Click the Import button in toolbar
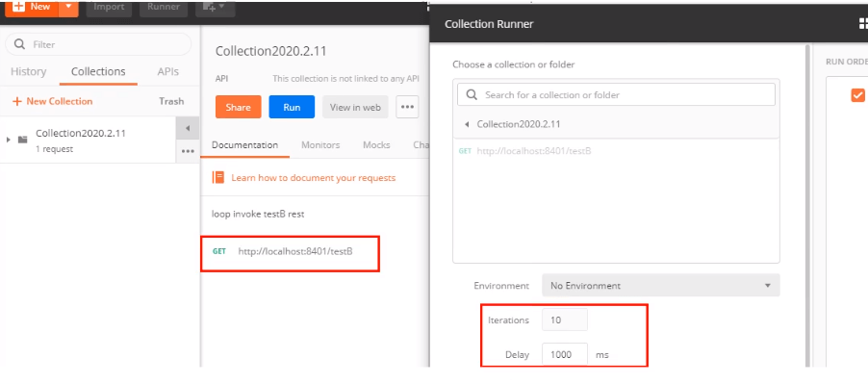 [109, 8]
